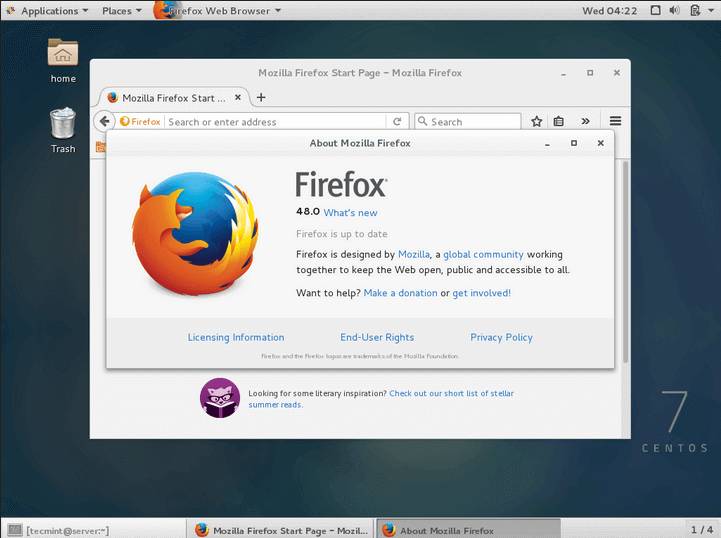The width and height of the screenshot is (721, 538).
Task: Click the back arrow in Firefox toolbar
Action: 104,121
